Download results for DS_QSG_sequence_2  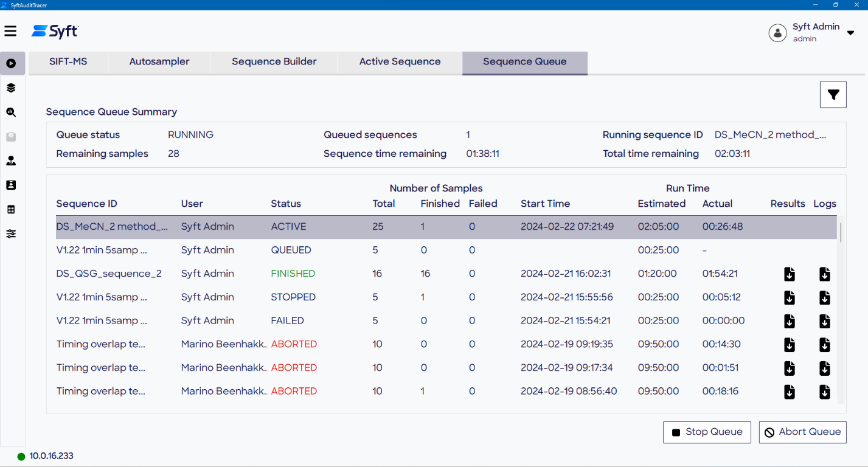[789, 274]
